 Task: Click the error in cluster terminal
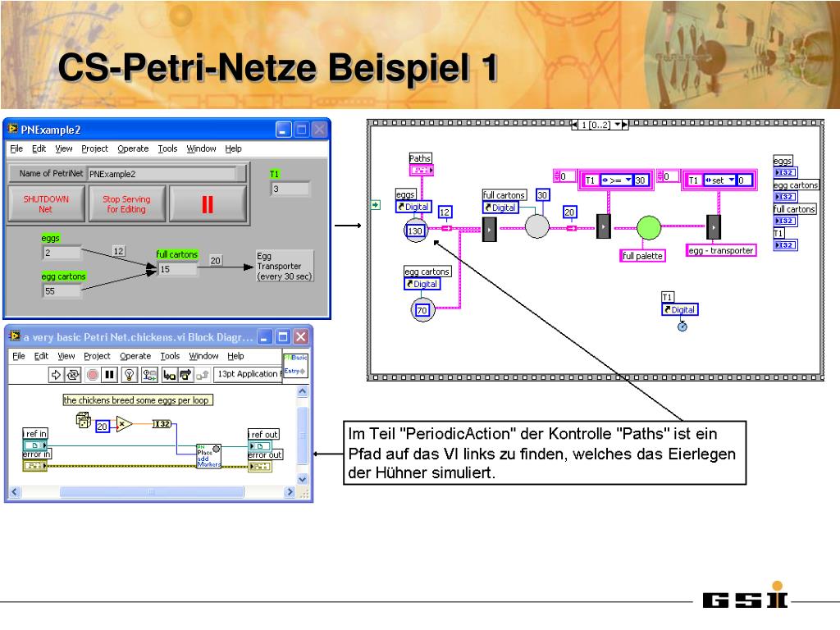(x=34, y=466)
